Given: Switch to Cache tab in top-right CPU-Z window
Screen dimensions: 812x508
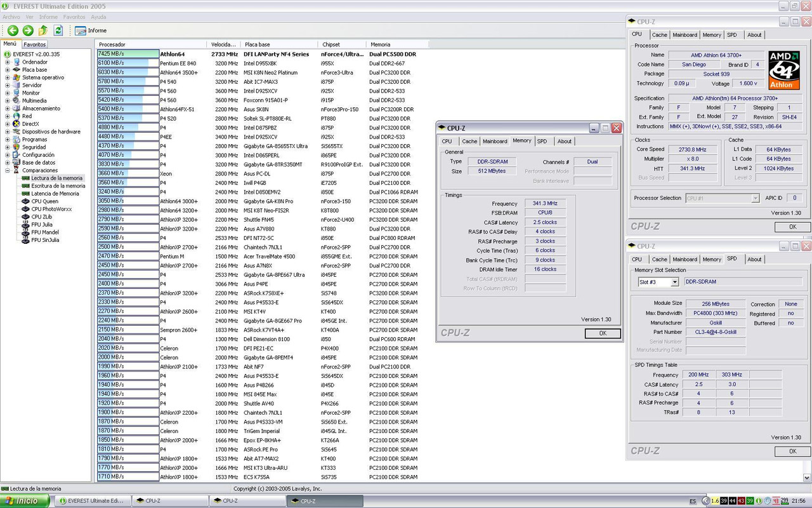Looking at the screenshot, I should [660, 35].
